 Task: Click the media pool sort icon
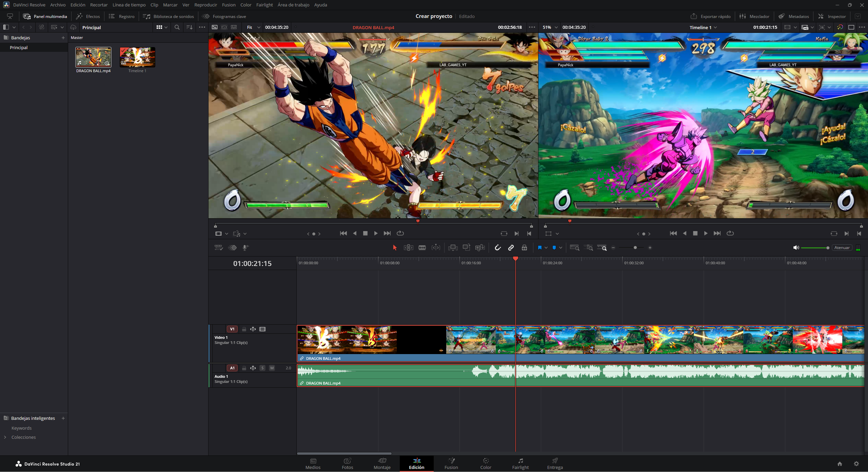click(190, 27)
